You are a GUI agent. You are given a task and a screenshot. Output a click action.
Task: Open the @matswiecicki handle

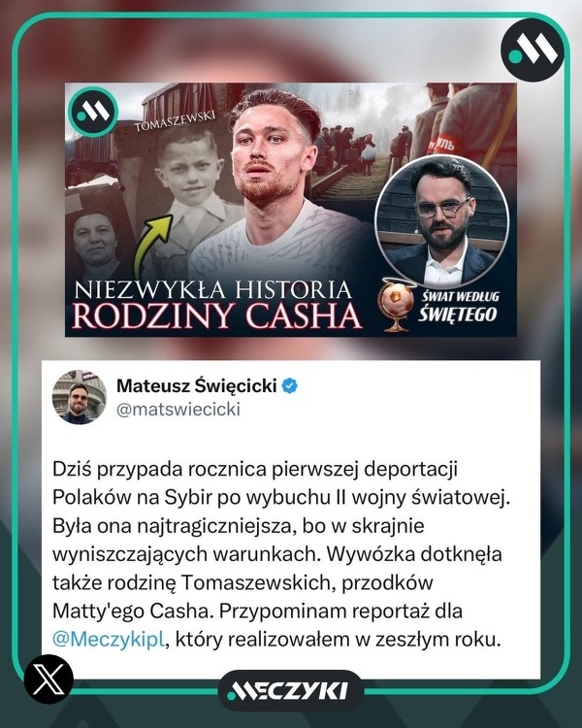[x=178, y=410]
